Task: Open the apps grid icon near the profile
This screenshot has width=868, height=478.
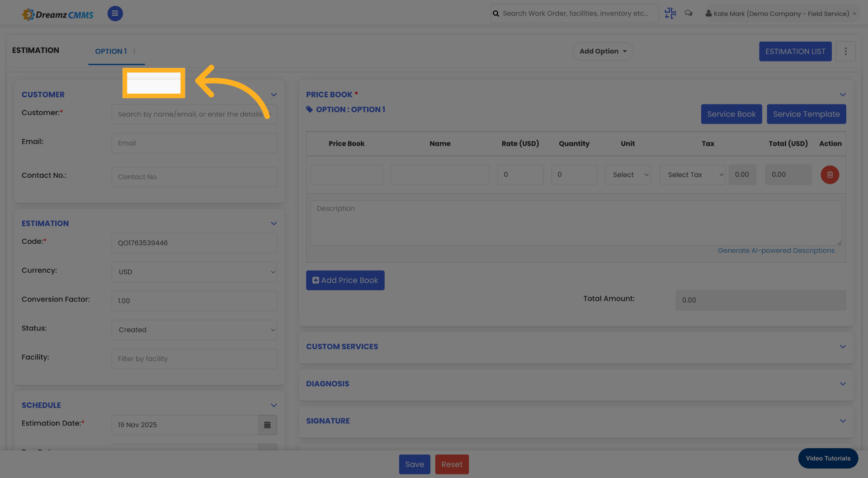Action: coord(670,13)
